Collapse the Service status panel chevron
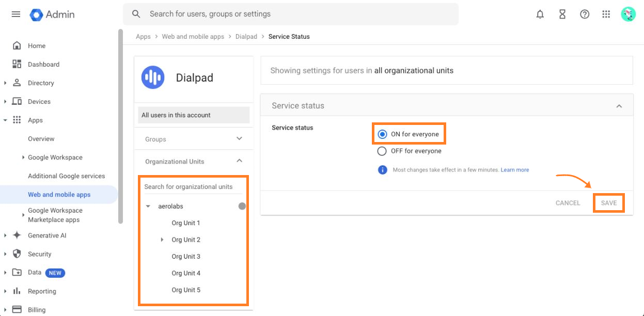The image size is (644, 316). click(619, 106)
